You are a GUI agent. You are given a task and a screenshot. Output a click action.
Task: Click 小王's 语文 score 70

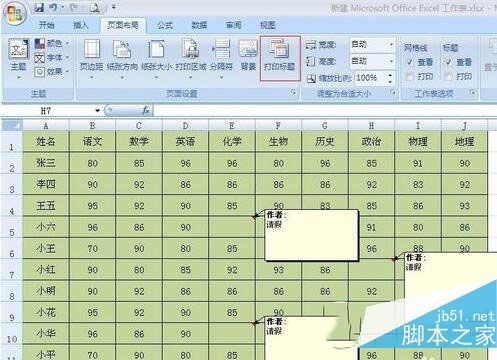click(92, 248)
